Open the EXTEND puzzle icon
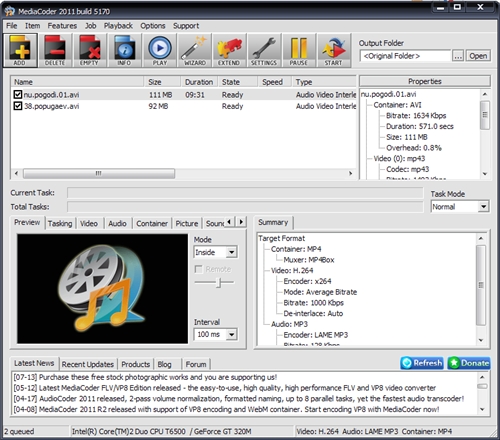 tap(229, 50)
